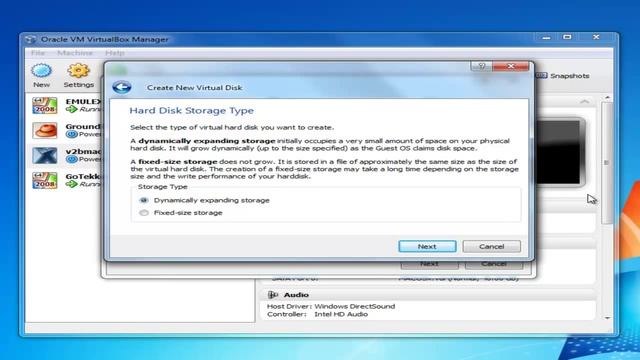Viewport: 640px width, 360px height.
Task: Open the File menu
Action: pos(38,53)
